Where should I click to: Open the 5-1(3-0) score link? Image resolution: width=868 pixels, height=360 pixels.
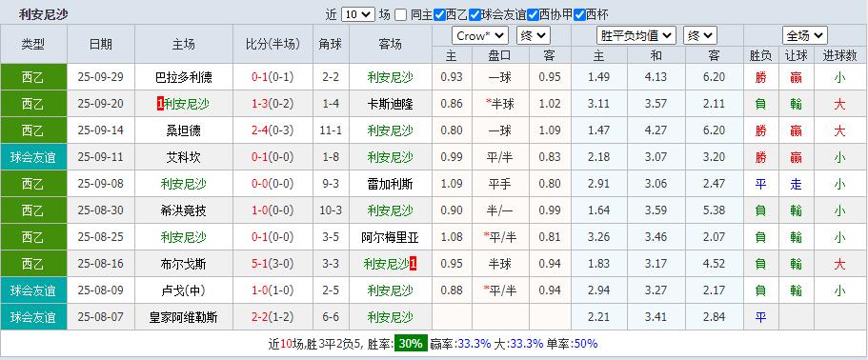[x=273, y=264]
